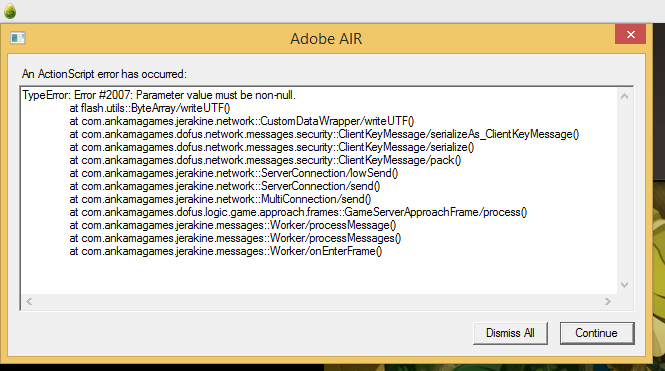
Task: Select the MultiConnection/send() stack line
Action: [x=220, y=199]
